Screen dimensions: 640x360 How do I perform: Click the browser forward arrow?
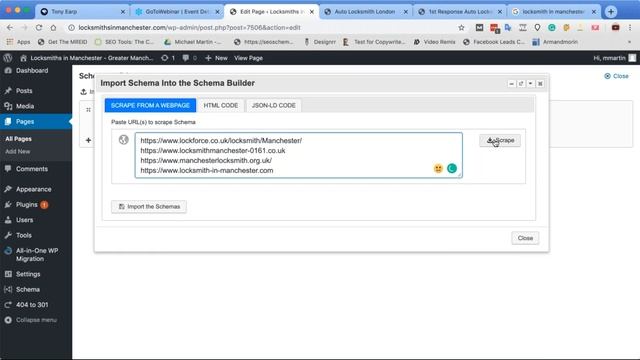24,28
